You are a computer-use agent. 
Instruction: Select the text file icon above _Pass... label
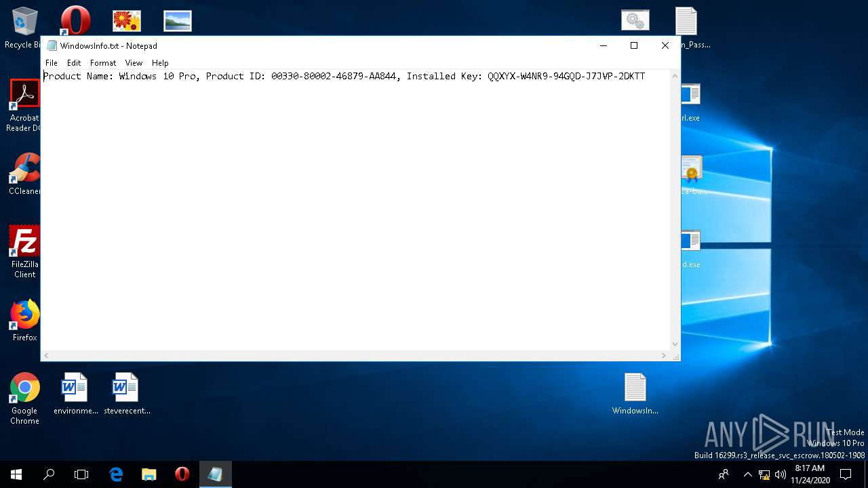coord(686,21)
